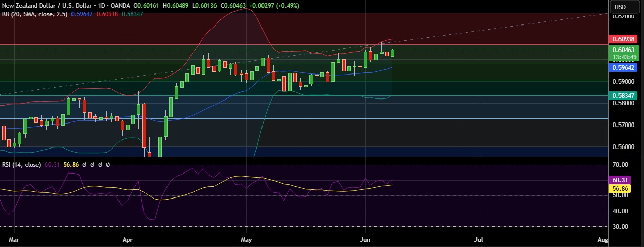Click the purple 60.31 RSI value label
Image resolution: width=644 pixels, height=247 pixels.
[621, 180]
